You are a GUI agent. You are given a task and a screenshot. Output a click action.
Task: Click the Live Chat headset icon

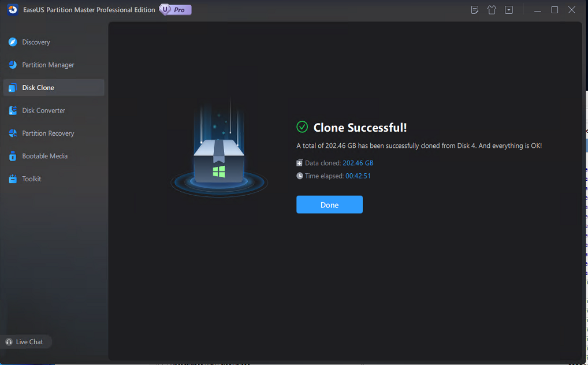point(9,342)
